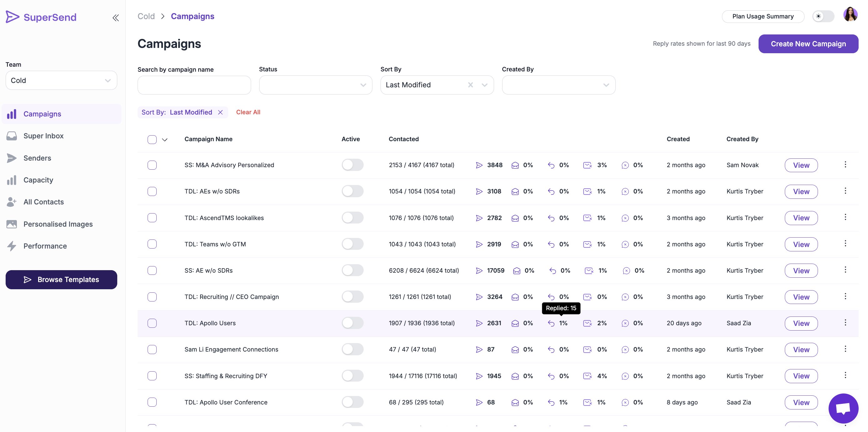The width and height of the screenshot is (868, 432).
Task: Focus the campaign name search field
Action: (x=194, y=85)
